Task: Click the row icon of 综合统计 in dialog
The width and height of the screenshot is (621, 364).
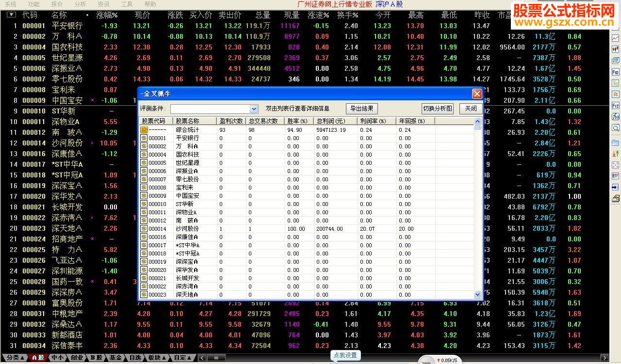Action: tap(144, 130)
